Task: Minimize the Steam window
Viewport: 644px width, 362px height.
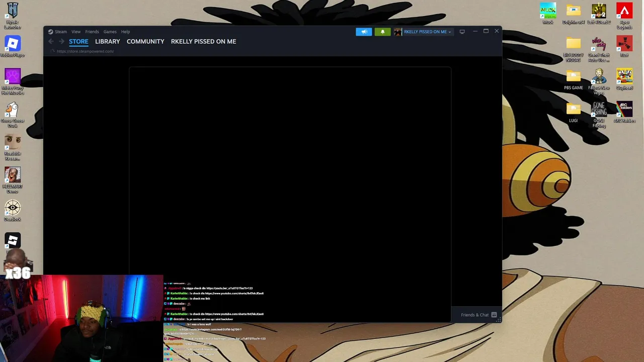Action: tap(475, 31)
